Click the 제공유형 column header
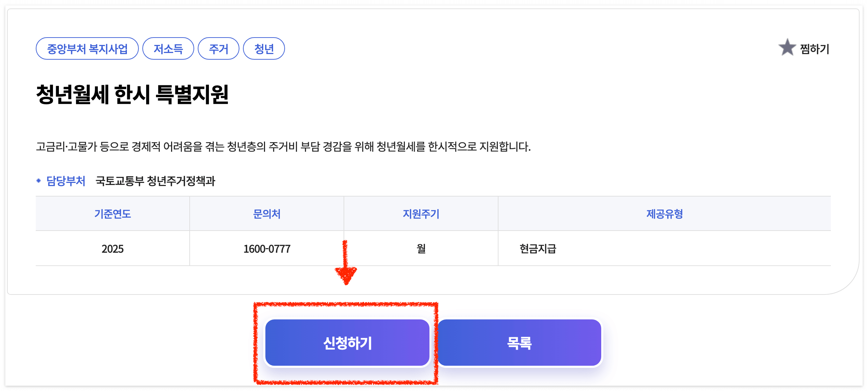The image size is (868, 391). click(x=664, y=213)
